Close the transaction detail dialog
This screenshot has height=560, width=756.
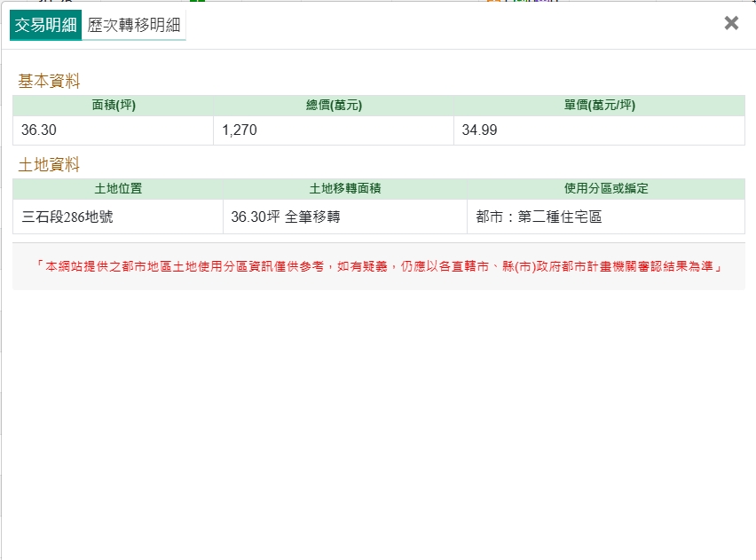731,24
